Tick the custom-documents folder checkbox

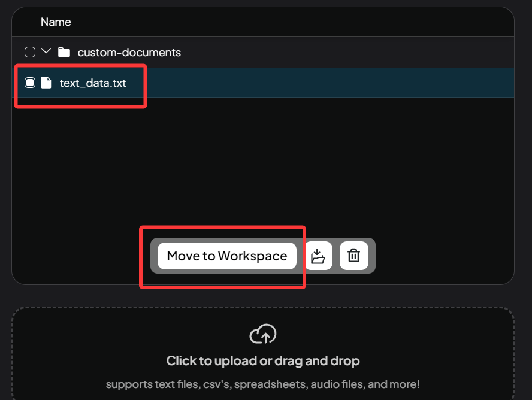[x=30, y=52]
